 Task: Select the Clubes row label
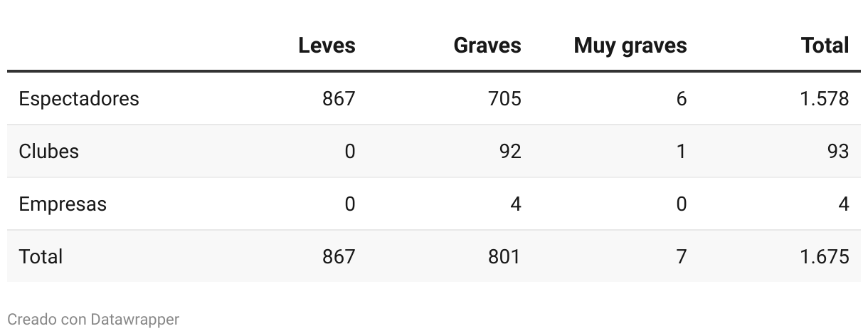(48, 151)
